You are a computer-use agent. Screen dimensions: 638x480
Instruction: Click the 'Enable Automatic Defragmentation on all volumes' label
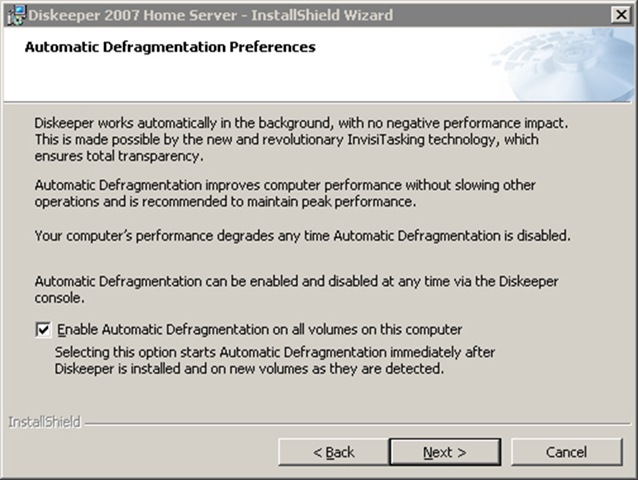tap(260, 329)
